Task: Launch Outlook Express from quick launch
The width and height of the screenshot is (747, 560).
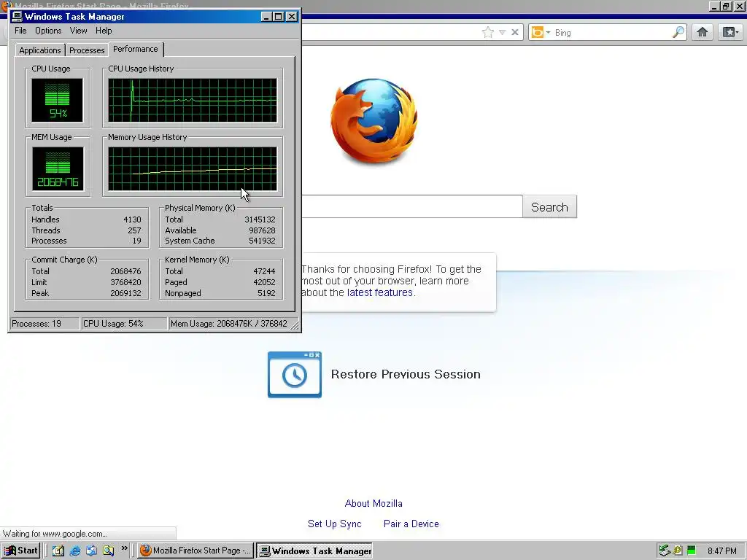Action: click(x=91, y=551)
